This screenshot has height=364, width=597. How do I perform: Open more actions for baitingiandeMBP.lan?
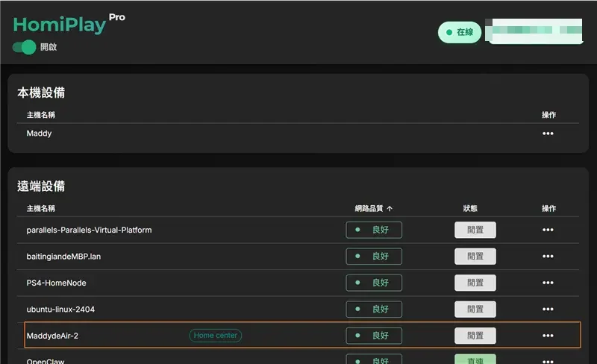tap(548, 257)
